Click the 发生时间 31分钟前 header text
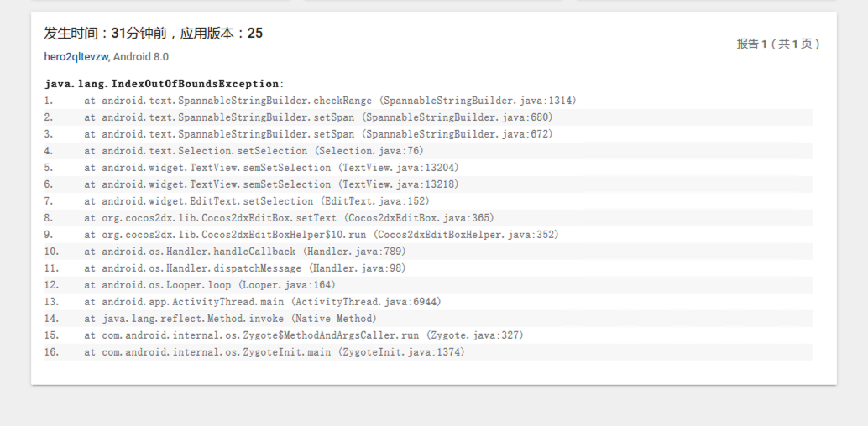The width and height of the screenshot is (868, 426). [154, 34]
